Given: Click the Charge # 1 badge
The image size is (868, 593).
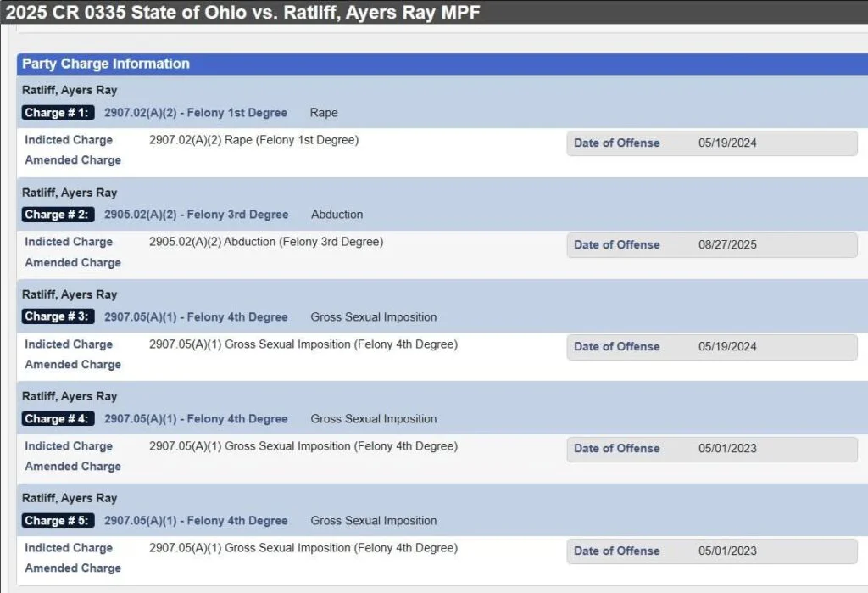Looking at the screenshot, I should coord(58,113).
